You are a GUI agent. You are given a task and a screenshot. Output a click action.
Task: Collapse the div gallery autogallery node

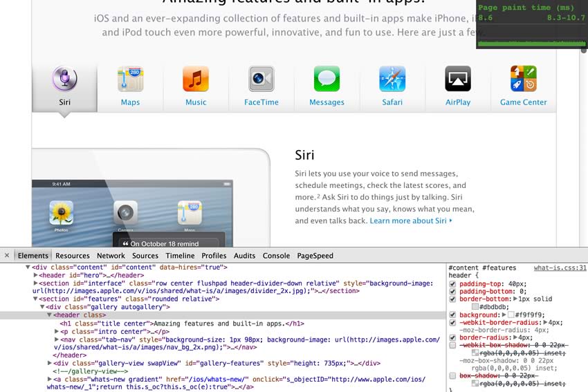42,307
